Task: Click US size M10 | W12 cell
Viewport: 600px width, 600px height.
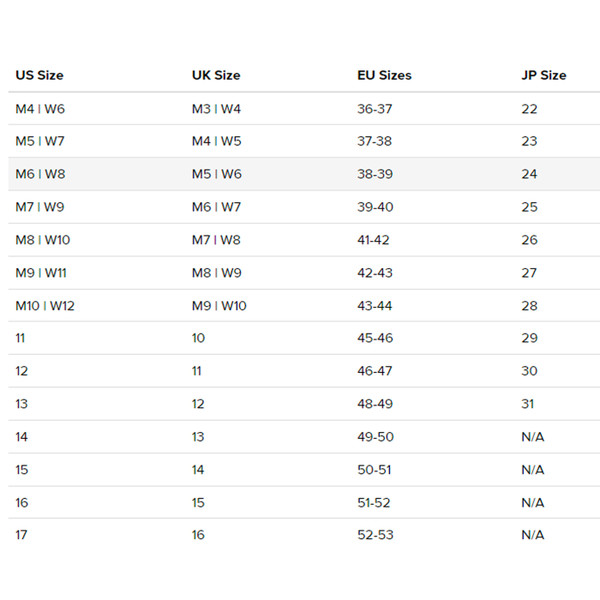Action: [45, 306]
